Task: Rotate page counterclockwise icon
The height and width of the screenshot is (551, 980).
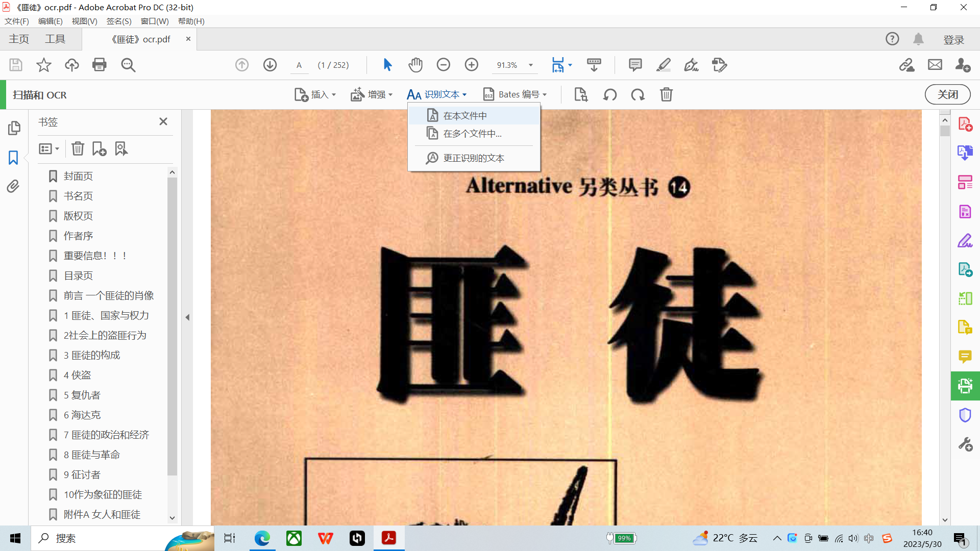Action: [x=610, y=94]
